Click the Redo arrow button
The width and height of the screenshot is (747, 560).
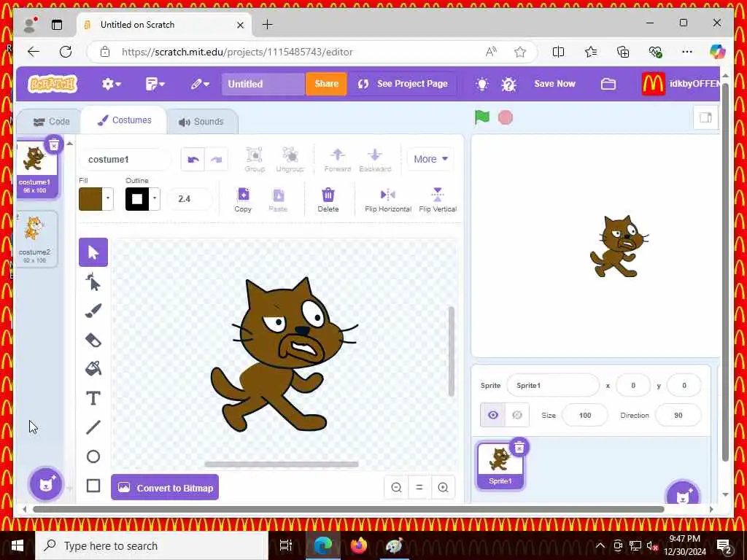point(216,160)
